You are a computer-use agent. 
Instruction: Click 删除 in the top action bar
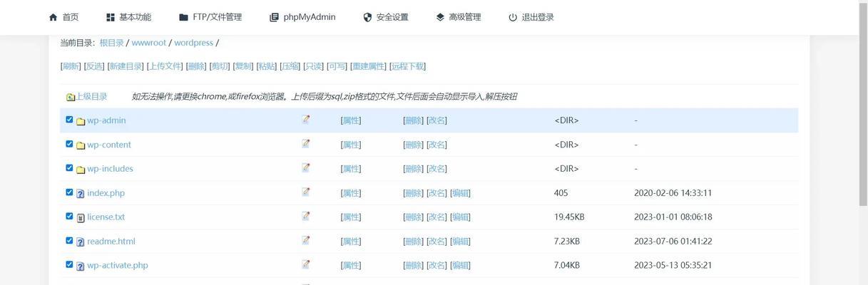(x=196, y=66)
